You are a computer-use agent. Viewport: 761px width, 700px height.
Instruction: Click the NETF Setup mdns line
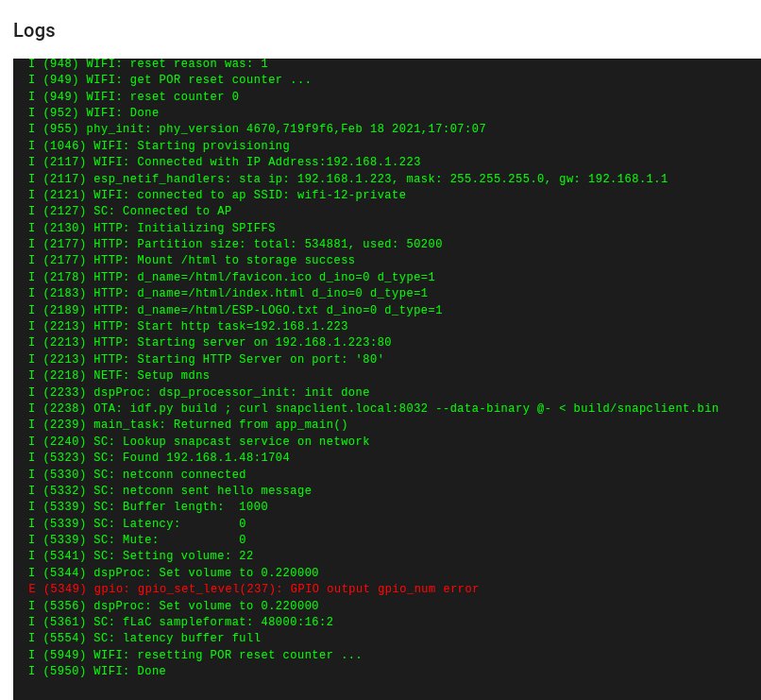118,375
